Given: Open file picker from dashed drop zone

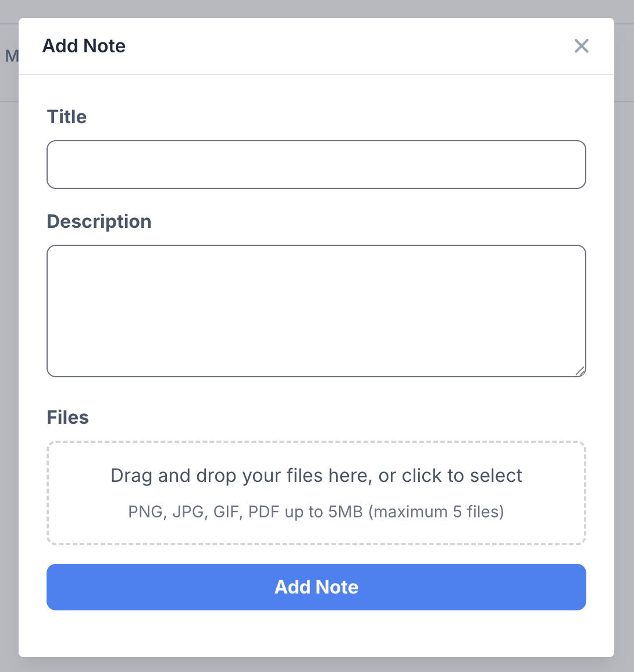Looking at the screenshot, I should [316, 493].
